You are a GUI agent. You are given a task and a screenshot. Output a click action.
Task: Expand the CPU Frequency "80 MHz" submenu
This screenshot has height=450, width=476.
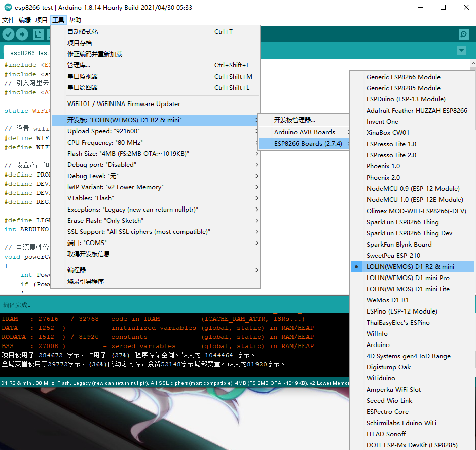point(155,143)
